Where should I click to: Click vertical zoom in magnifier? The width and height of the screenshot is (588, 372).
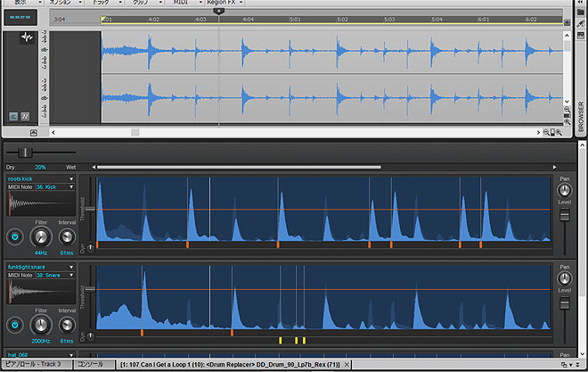(x=567, y=122)
